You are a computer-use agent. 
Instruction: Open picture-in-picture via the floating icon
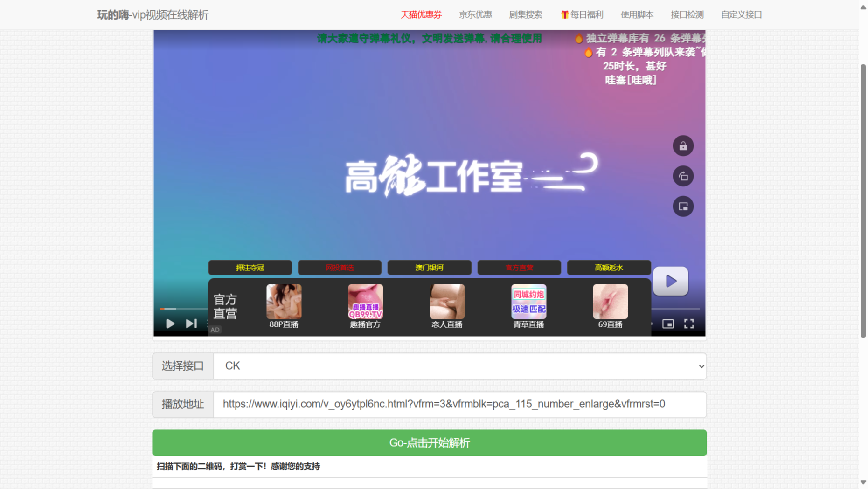pyautogui.click(x=683, y=206)
